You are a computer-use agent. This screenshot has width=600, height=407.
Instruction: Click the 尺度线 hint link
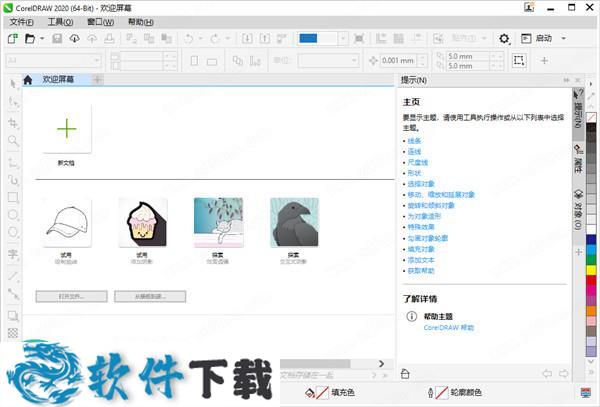[418, 163]
